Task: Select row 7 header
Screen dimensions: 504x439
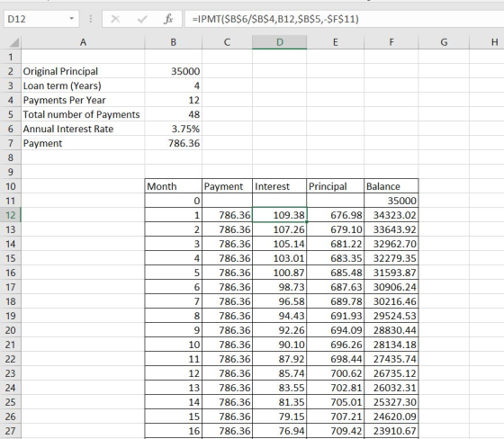Action: [11, 143]
